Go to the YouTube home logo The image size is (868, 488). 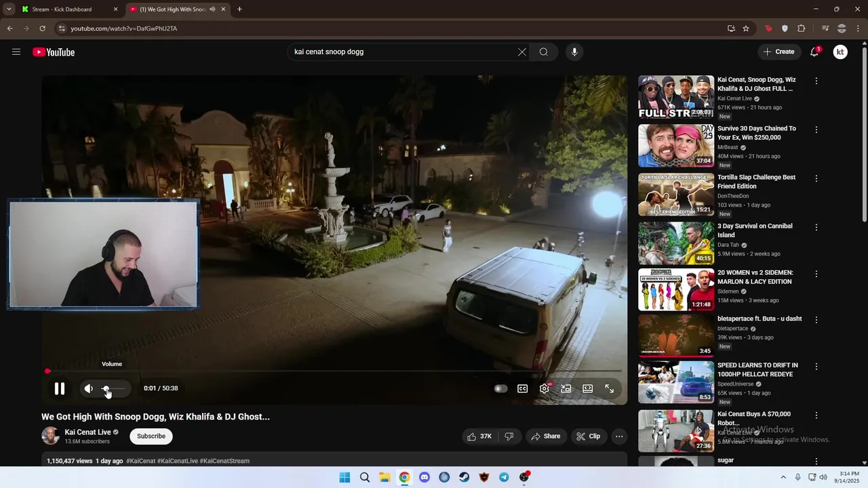(54, 52)
